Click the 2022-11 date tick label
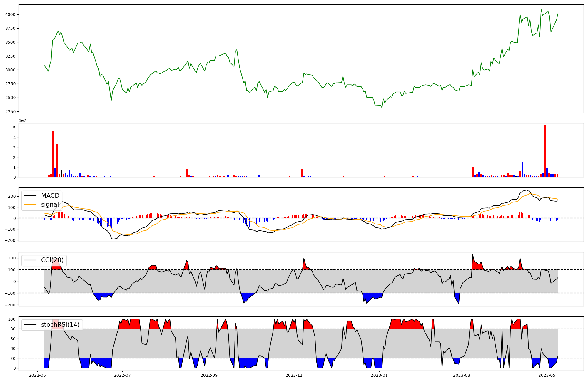588x382 pixels. [294, 375]
